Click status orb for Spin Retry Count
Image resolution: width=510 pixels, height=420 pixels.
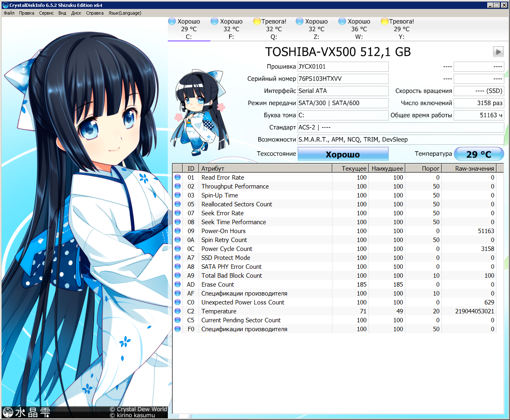178,240
